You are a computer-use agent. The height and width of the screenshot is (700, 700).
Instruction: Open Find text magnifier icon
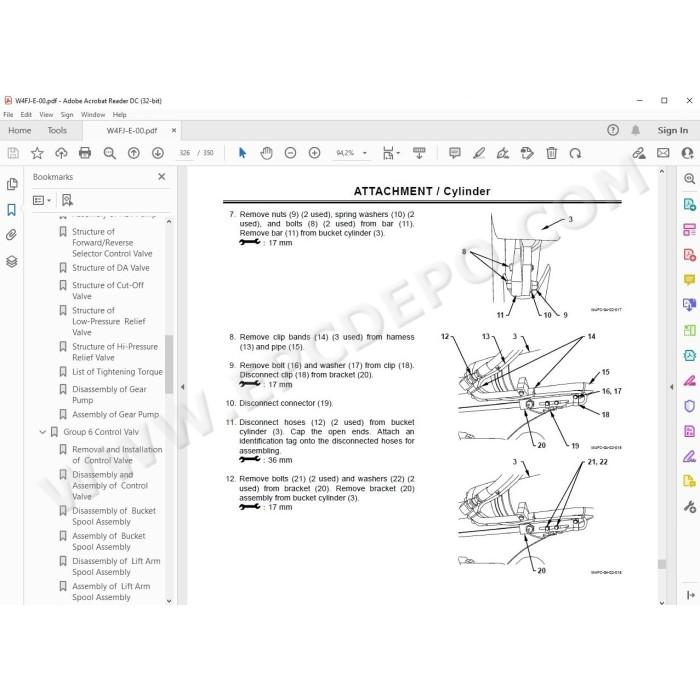109,153
